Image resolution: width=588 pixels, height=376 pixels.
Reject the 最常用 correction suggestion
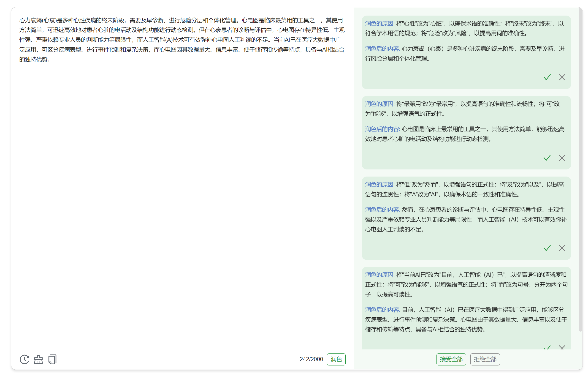coord(562,158)
